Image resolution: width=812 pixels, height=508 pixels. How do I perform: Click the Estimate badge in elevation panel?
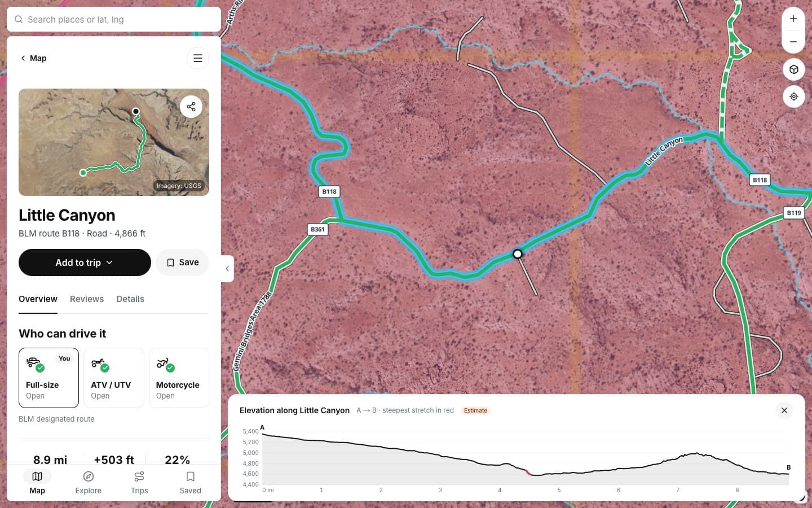click(475, 410)
